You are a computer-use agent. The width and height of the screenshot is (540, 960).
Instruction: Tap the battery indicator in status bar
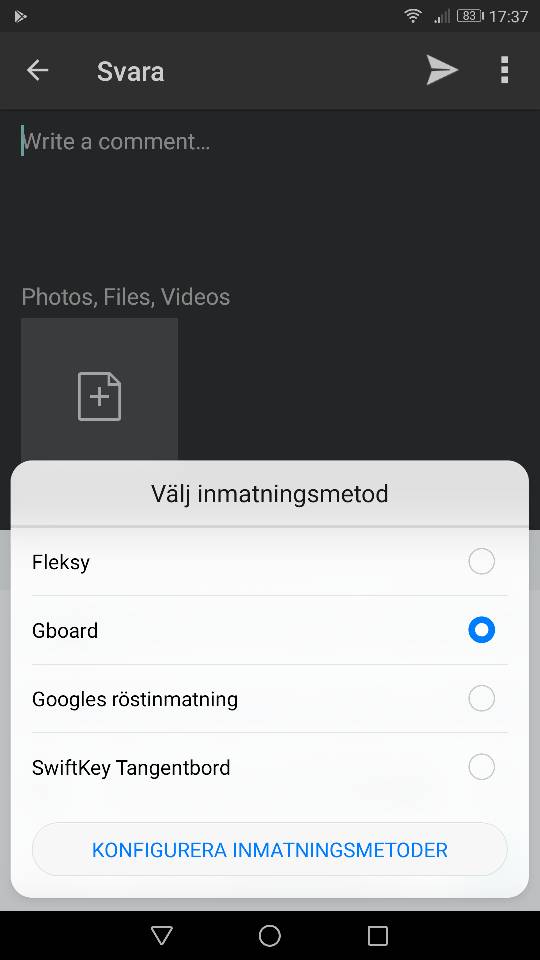click(x=470, y=16)
